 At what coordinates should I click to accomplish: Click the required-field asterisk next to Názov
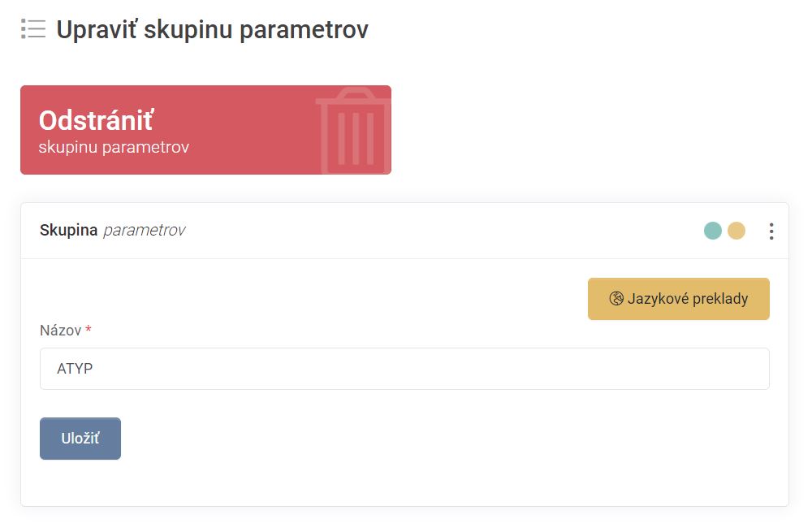(88, 331)
